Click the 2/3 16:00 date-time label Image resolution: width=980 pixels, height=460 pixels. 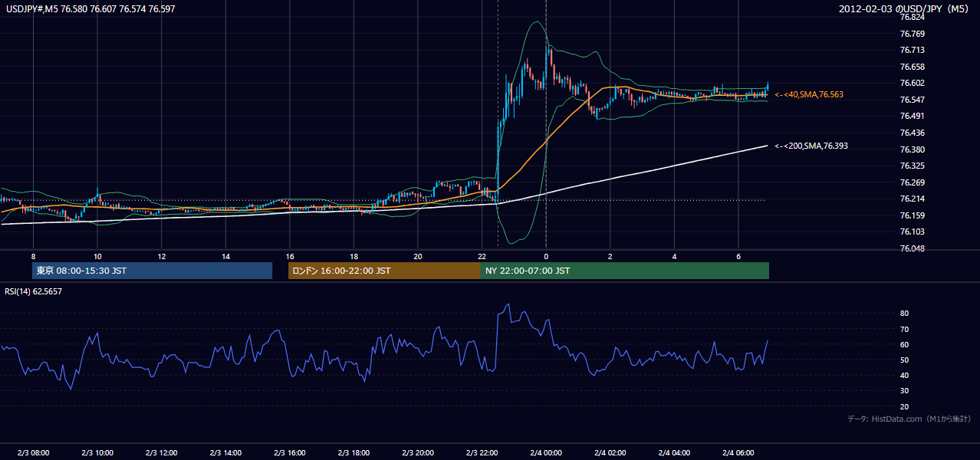(x=289, y=452)
